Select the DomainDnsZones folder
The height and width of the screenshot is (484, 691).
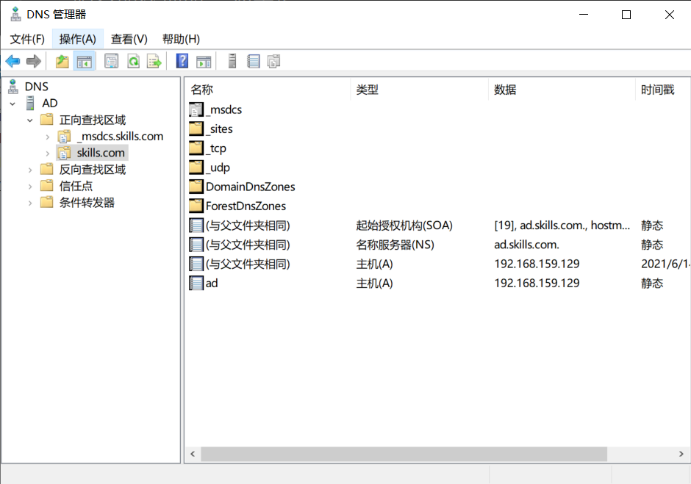[x=242, y=187]
